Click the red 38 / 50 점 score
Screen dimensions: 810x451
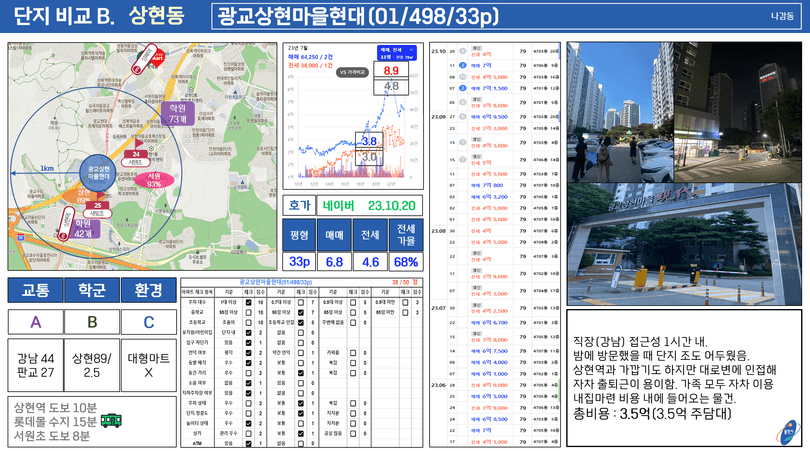coord(404,282)
